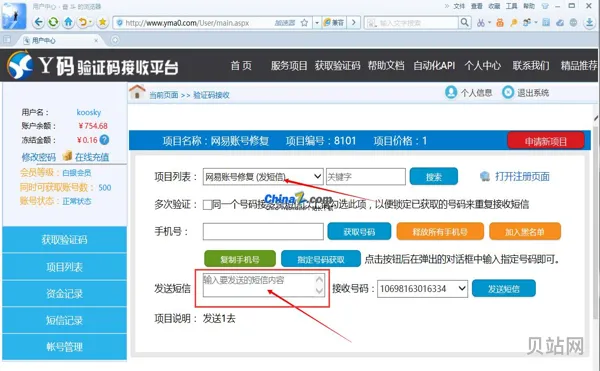Open 帐号管理 in the left sidebar

tap(64, 347)
